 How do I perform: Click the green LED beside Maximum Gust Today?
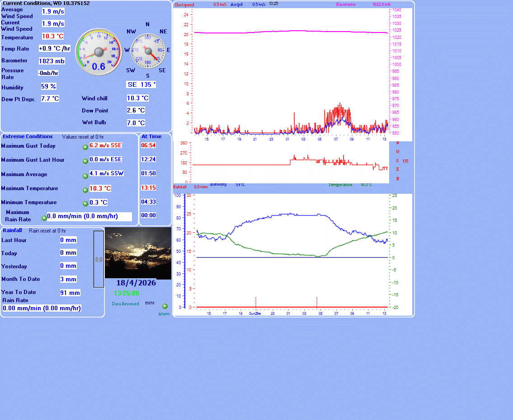coord(85,147)
